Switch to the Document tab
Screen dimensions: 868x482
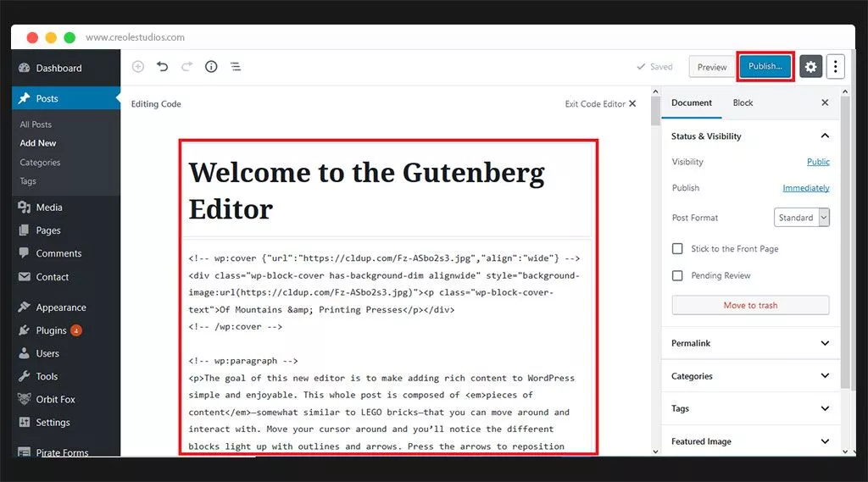(x=692, y=103)
